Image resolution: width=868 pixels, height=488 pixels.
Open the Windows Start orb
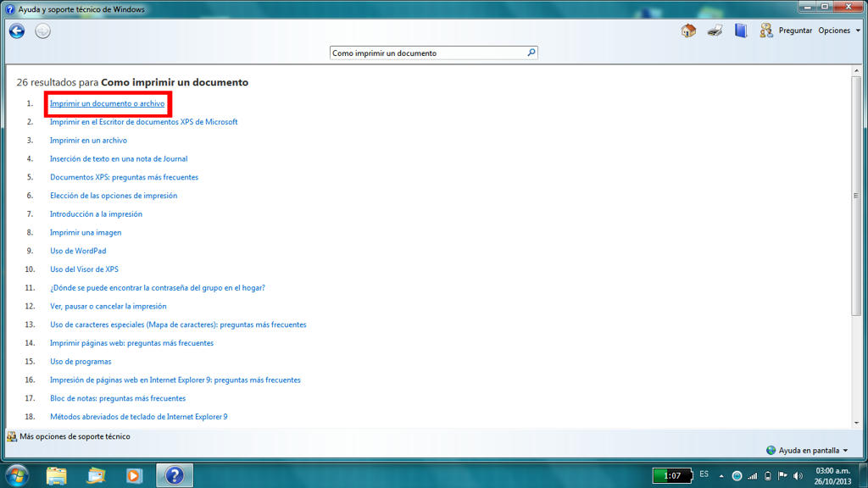17,476
